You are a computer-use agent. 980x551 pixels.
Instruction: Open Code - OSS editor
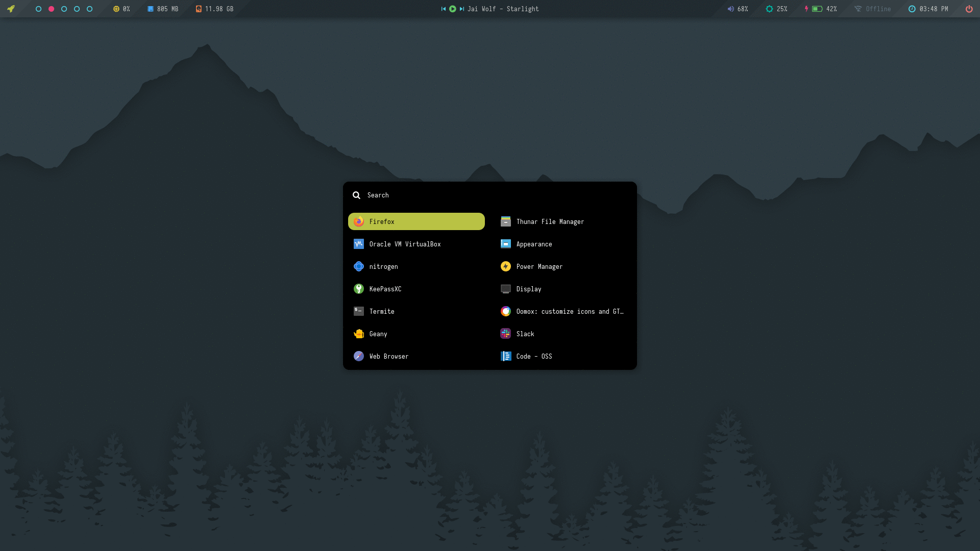pos(533,356)
